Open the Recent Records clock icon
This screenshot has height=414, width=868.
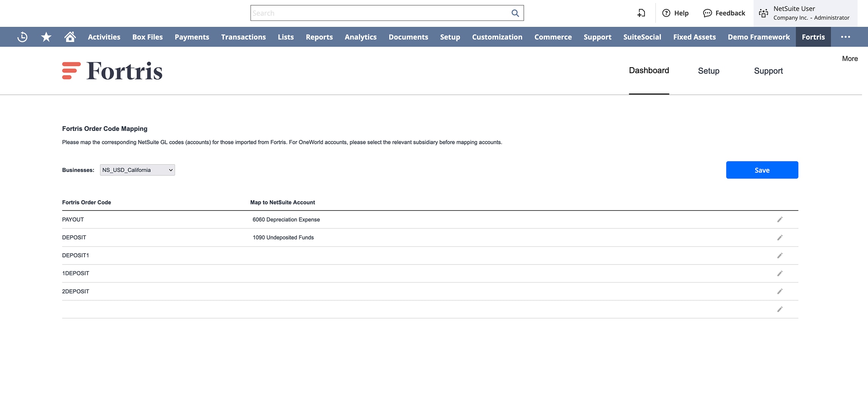coord(22,37)
